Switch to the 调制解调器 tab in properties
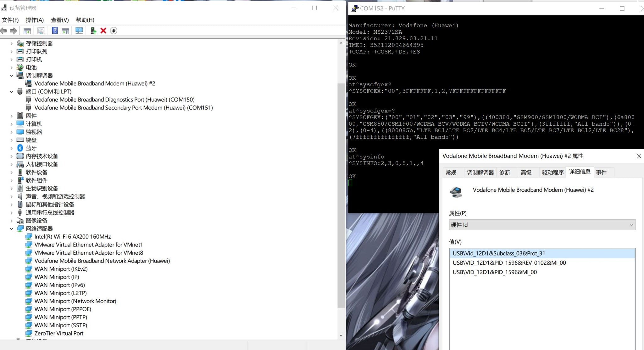The width and height of the screenshot is (644, 350). coord(480,172)
